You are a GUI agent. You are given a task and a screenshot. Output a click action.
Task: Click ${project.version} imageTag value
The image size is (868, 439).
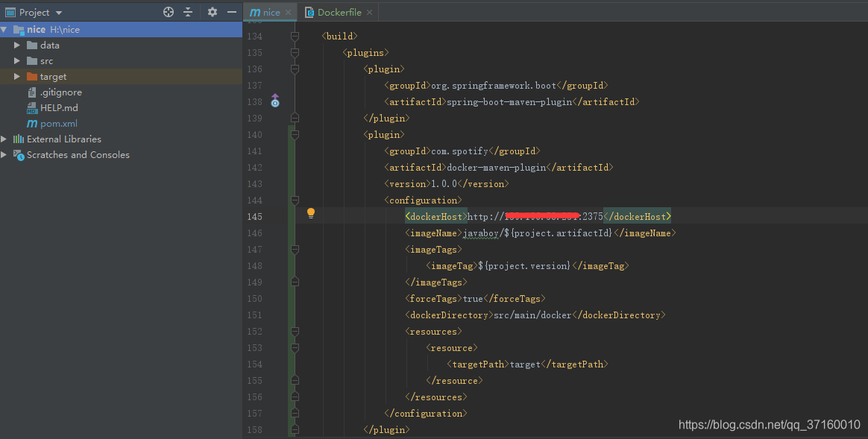[523, 266]
